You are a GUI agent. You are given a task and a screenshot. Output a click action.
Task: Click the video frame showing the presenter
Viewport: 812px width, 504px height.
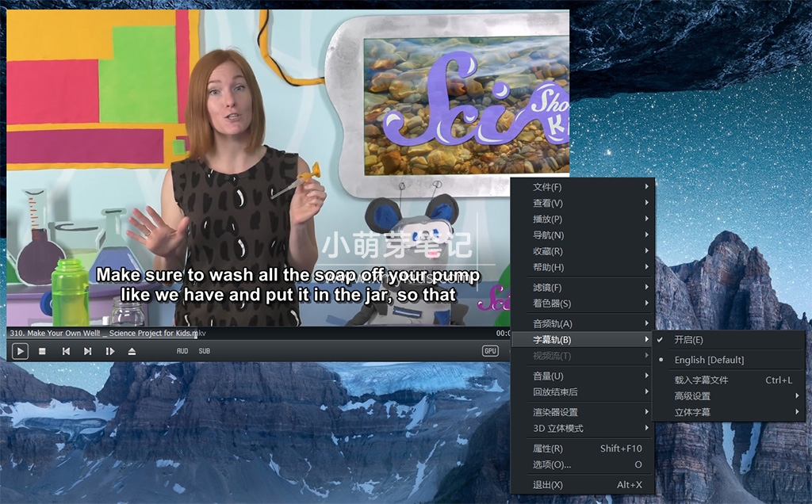(238, 158)
